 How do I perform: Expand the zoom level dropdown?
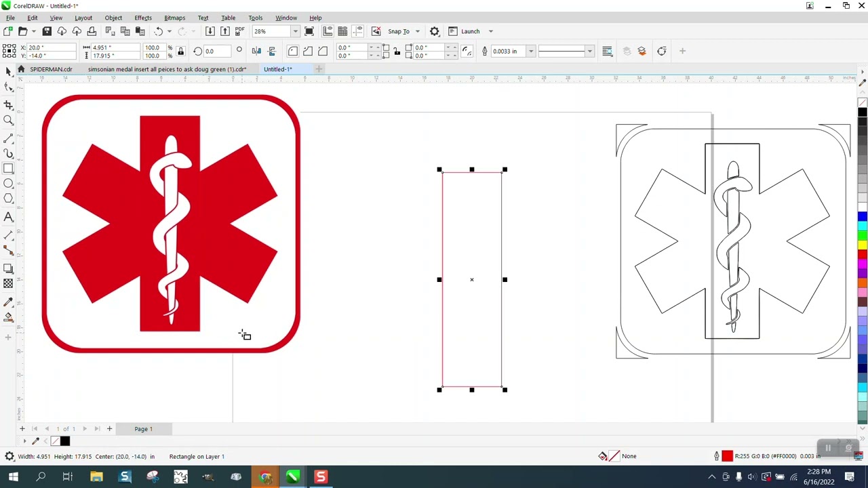pos(295,31)
